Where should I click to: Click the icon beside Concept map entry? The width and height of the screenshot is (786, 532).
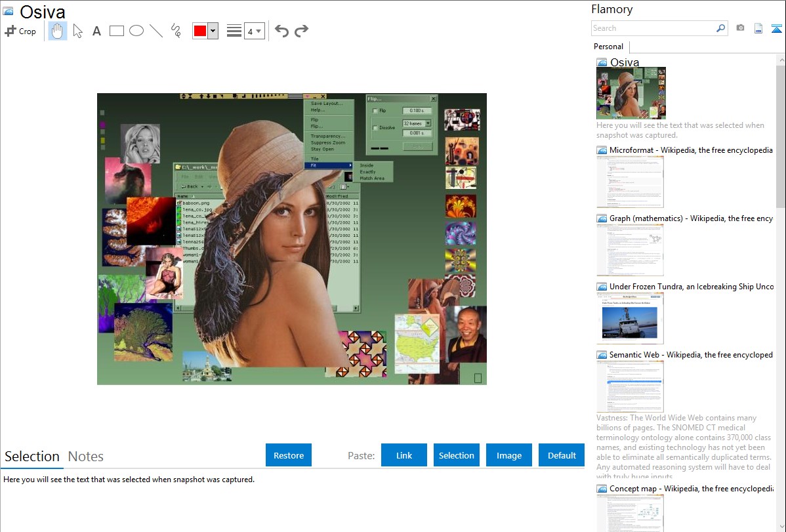pos(602,489)
